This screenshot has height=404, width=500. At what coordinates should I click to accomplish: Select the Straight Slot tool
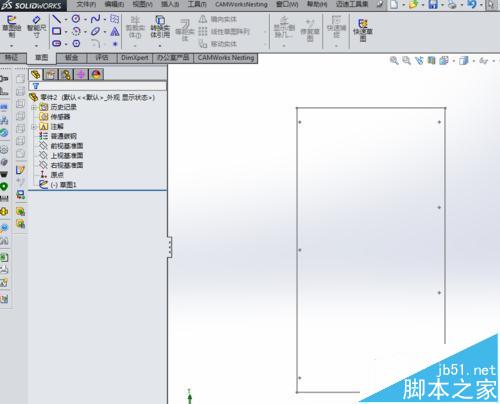click(x=57, y=43)
